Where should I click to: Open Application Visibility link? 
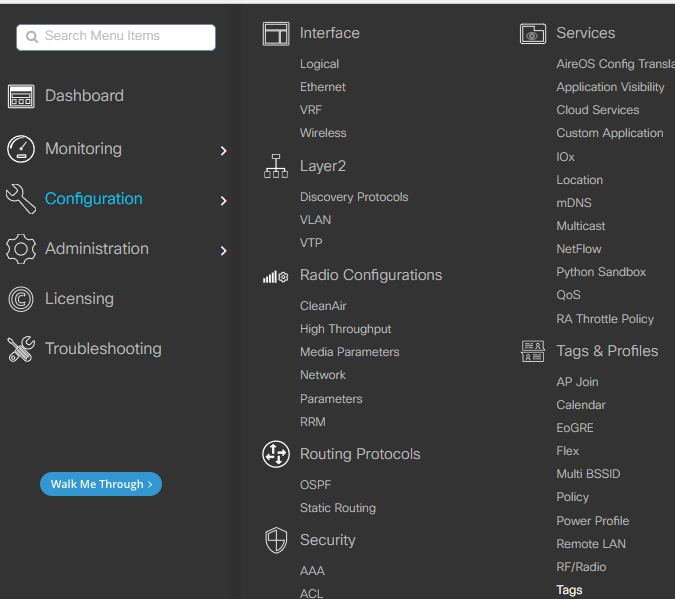coord(610,87)
